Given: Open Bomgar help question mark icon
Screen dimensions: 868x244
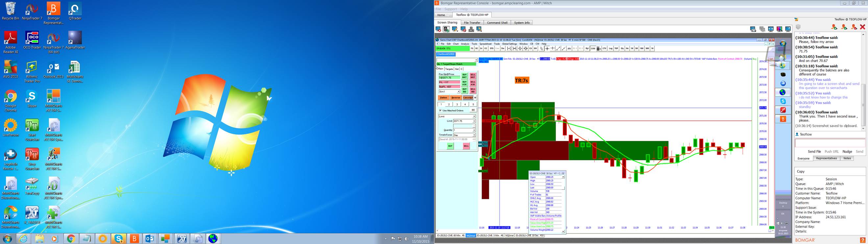Looking at the screenshot, I should pos(863,240).
